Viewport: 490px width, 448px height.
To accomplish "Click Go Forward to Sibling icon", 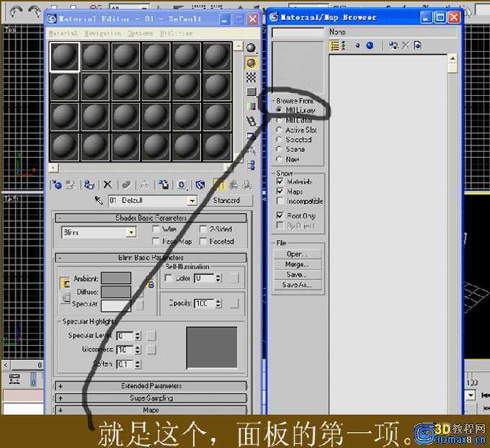I will [x=247, y=184].
